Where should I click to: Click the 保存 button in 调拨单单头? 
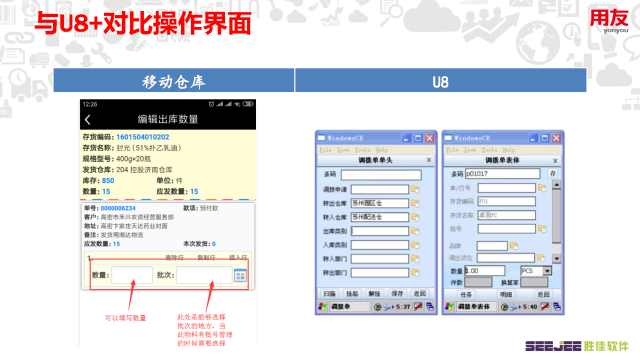[x=397, y=293]
